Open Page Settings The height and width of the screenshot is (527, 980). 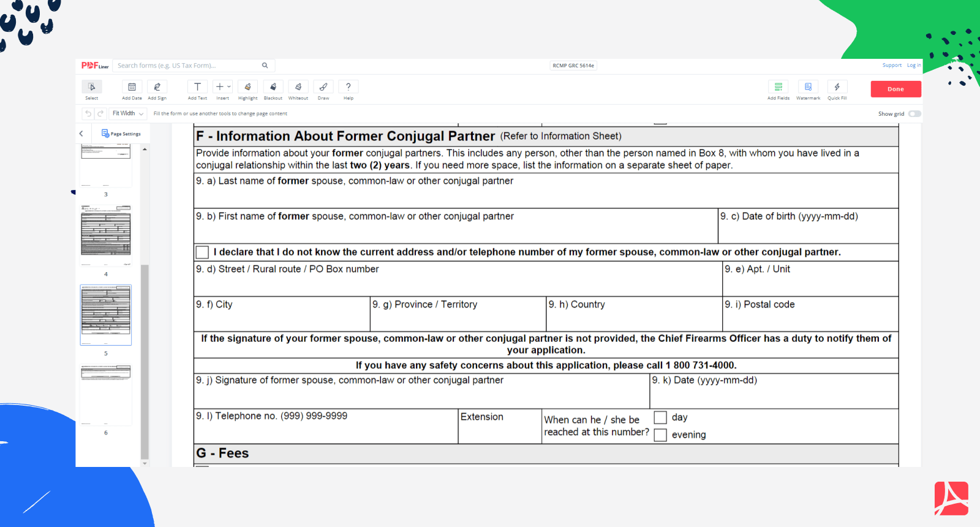pos(121,134)
